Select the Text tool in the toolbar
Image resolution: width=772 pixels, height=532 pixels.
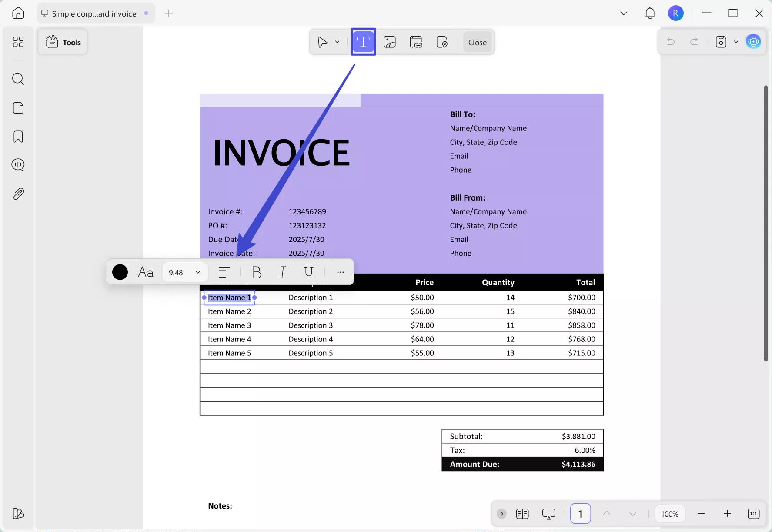tap(363, 42)
